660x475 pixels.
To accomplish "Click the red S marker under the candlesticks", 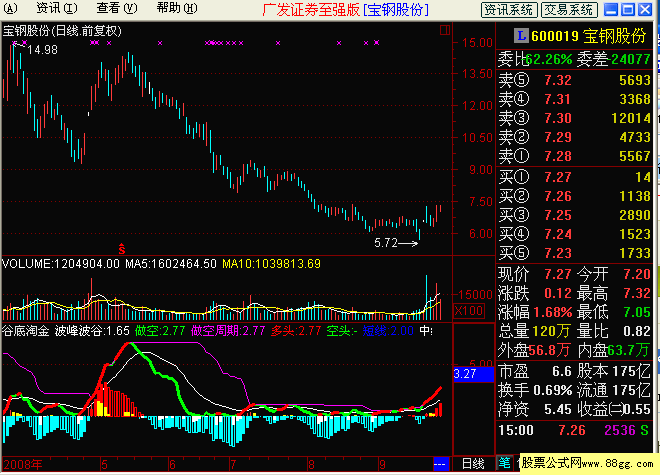I will point(122,249).
